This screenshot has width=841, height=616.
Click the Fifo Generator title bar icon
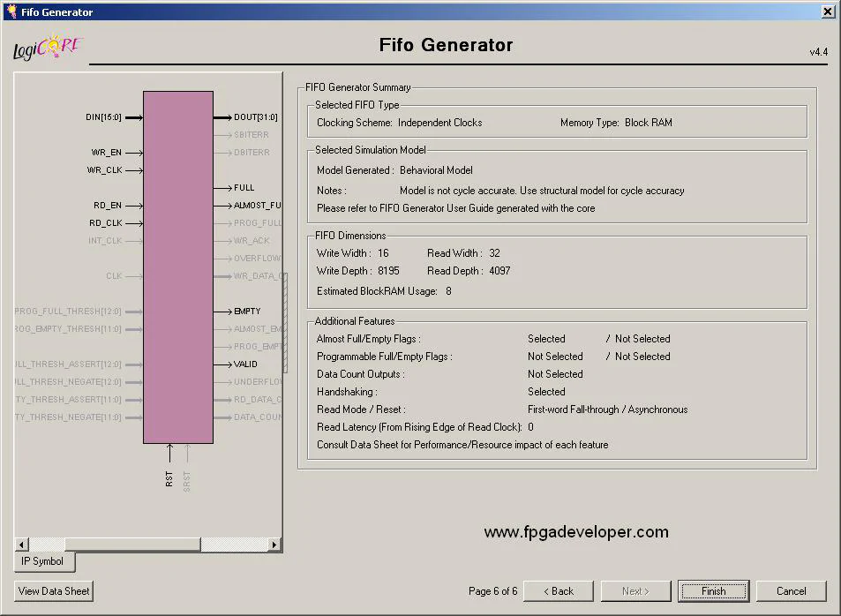[x=11, y=11]
